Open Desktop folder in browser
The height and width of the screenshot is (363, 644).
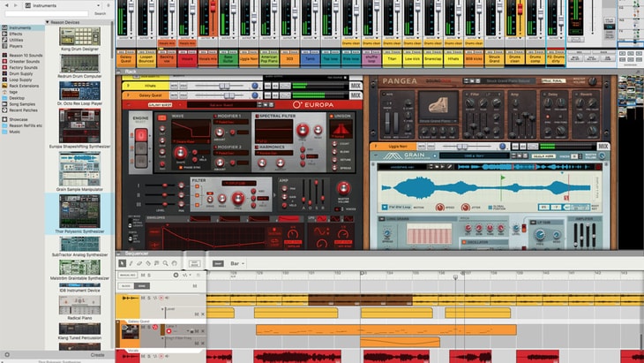coord(17,98)
